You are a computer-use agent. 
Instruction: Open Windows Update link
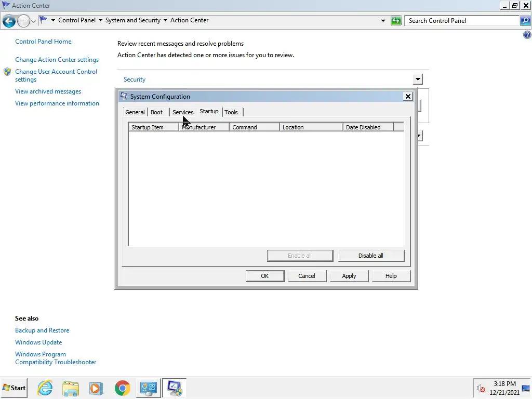pyautogui.click(x=38, y=342)
